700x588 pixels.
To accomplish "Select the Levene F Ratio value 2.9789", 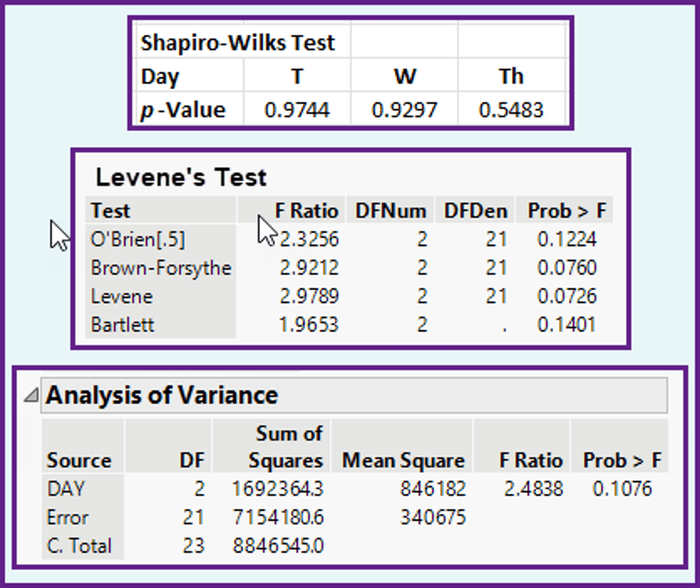I will [309, 296].
